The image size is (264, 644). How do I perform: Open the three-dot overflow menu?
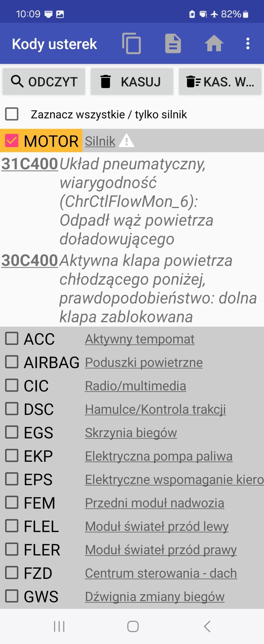(x=248, y=43)
